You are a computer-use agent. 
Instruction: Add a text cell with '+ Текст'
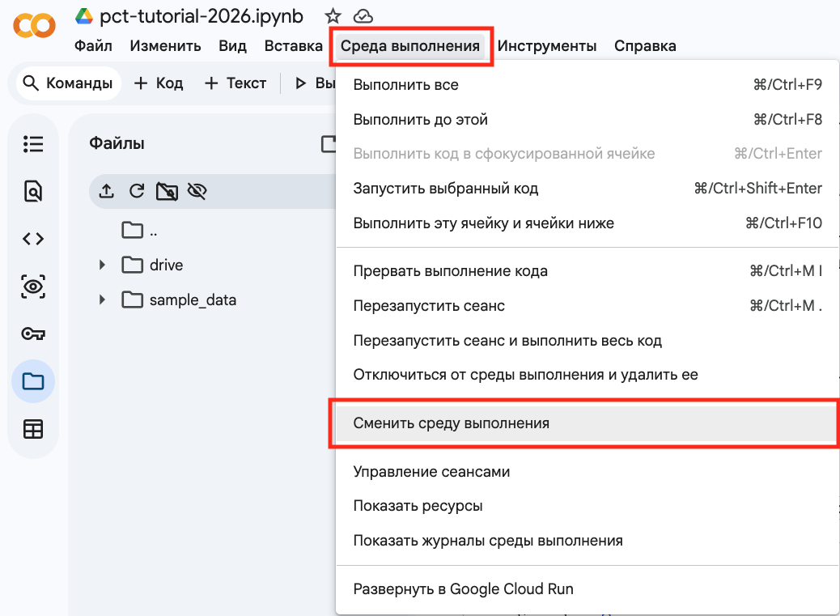[235, 83]
